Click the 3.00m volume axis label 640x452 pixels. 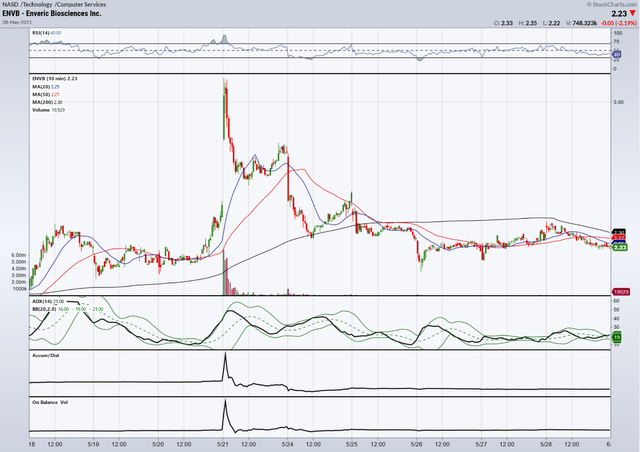(x=19, y=275)
